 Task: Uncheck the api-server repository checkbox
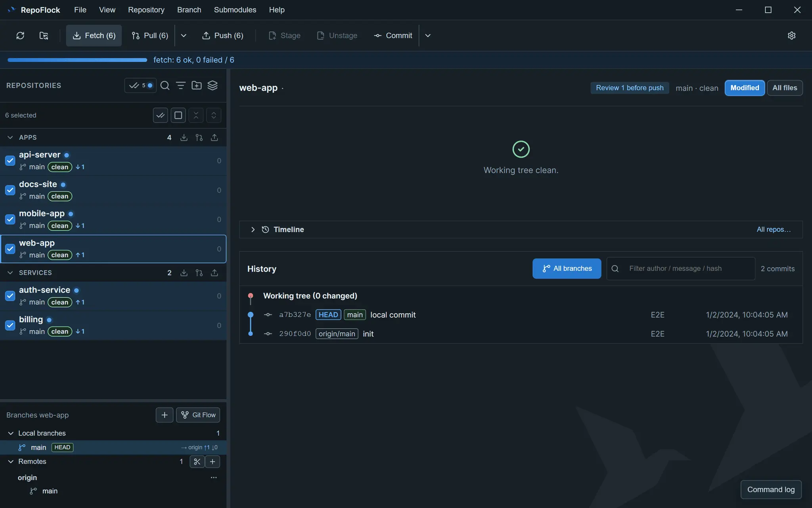[x=10, y=161]
